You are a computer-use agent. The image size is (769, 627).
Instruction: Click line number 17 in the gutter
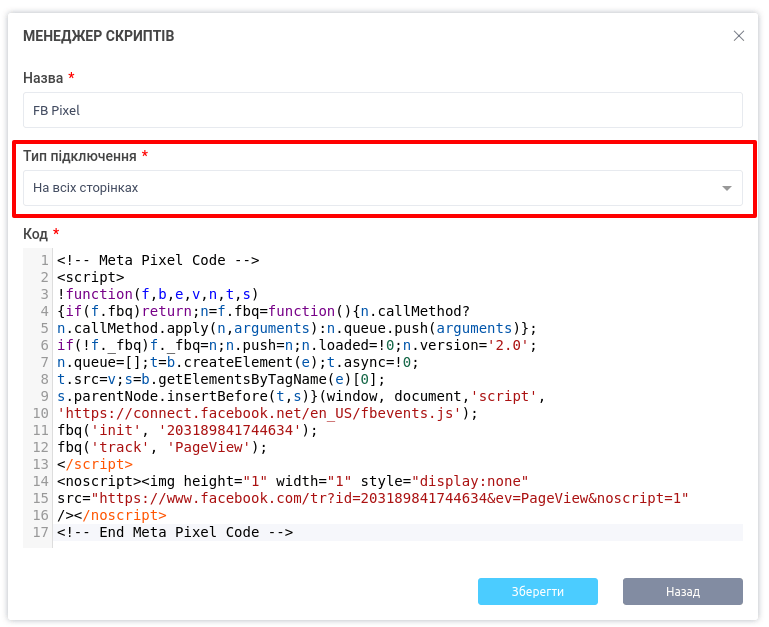41,532
